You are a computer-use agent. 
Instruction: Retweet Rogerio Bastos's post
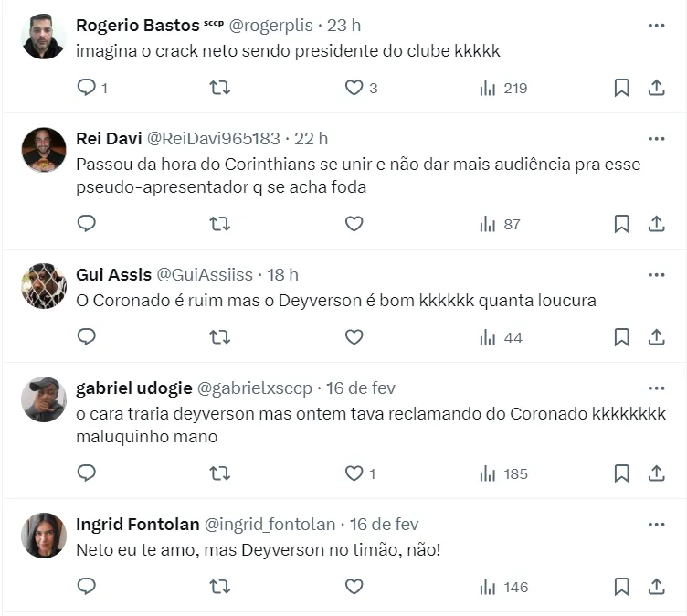(x=220, y=88)
